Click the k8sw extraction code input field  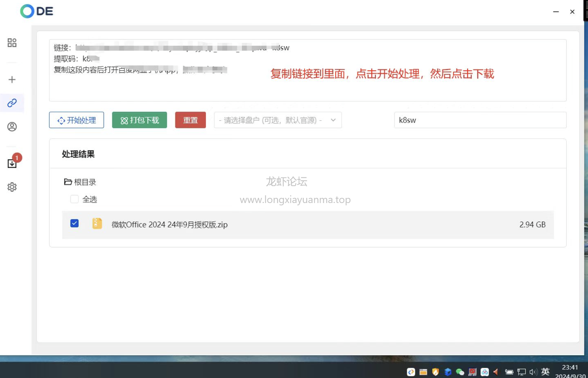pos(480,120)
